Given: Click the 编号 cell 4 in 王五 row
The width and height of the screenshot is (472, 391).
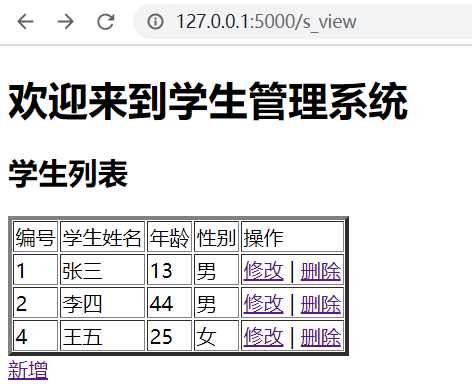Looking at the screenshot, I should pos(35,336).
